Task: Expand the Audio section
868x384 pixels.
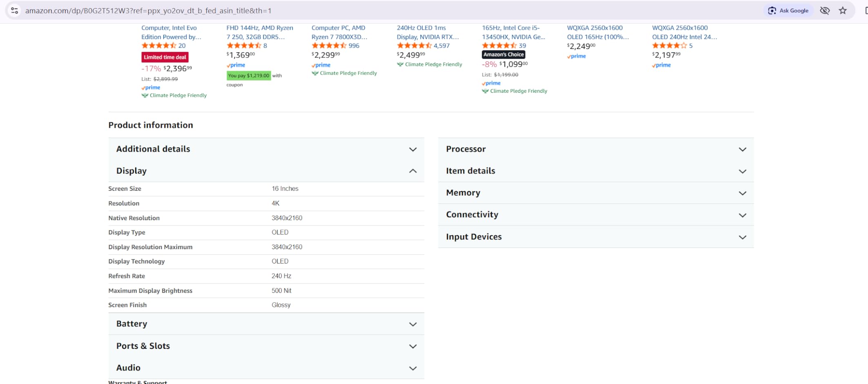Action: [x=266, y=368]
